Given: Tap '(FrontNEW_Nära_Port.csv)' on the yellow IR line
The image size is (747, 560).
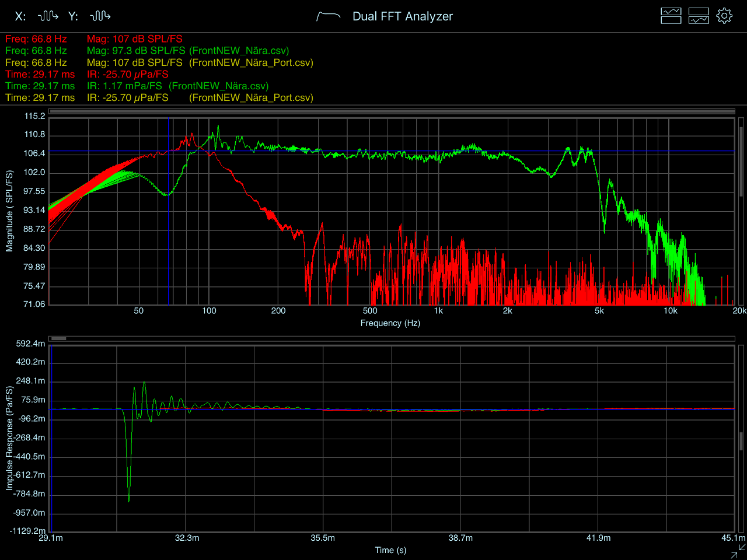Looking at the screenshot, I should point(252,97).
